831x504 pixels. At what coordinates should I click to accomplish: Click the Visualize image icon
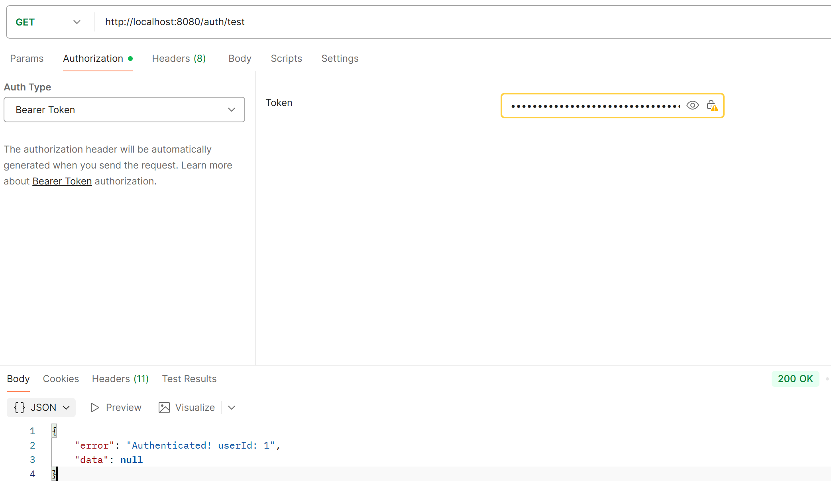pos(164,408)
